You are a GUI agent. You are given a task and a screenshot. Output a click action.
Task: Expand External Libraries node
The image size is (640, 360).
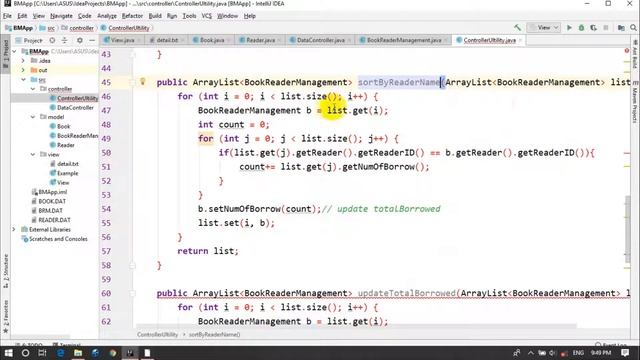[x=14, y=229]
